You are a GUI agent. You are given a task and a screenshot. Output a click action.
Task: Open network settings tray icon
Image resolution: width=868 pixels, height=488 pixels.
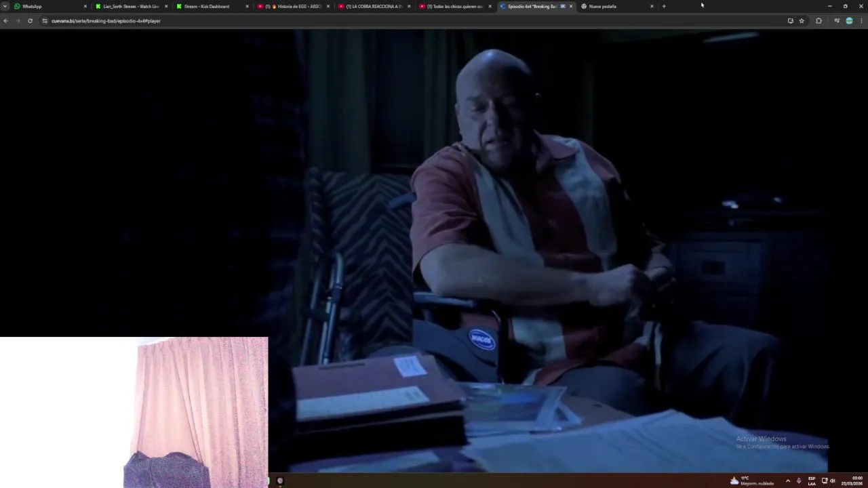825,481
